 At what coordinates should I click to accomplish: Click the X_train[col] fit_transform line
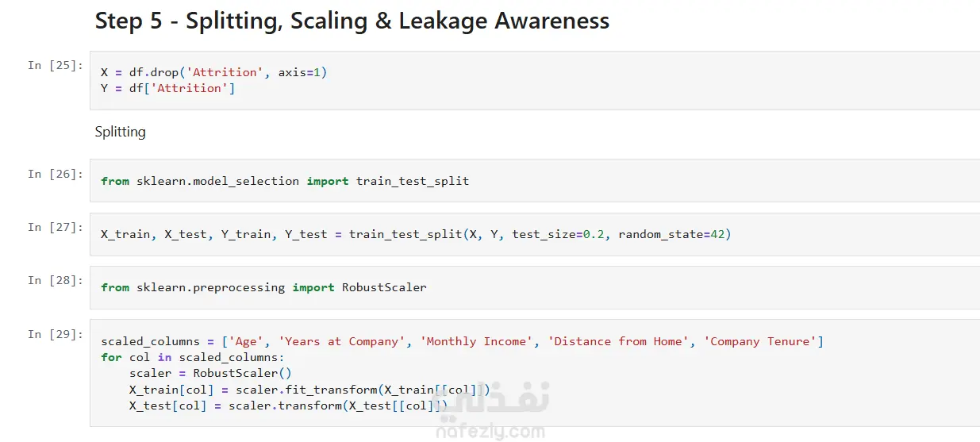309,389
